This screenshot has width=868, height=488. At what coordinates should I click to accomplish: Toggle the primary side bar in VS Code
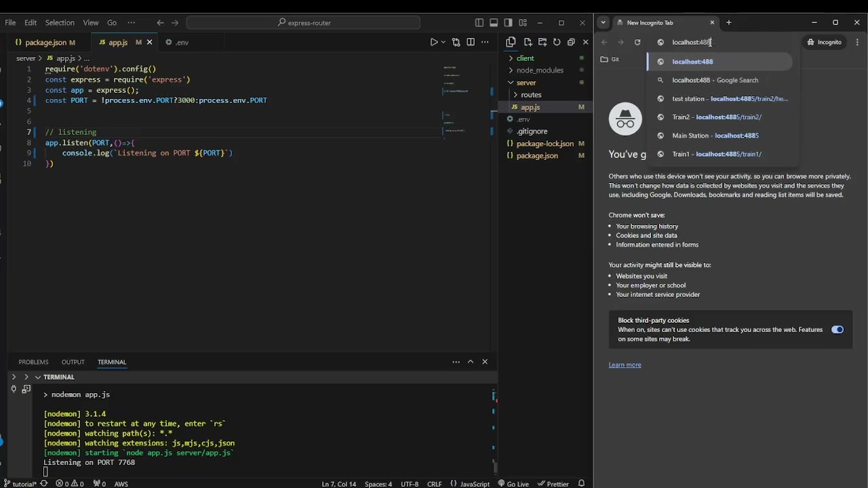click(x=479, y=22)
